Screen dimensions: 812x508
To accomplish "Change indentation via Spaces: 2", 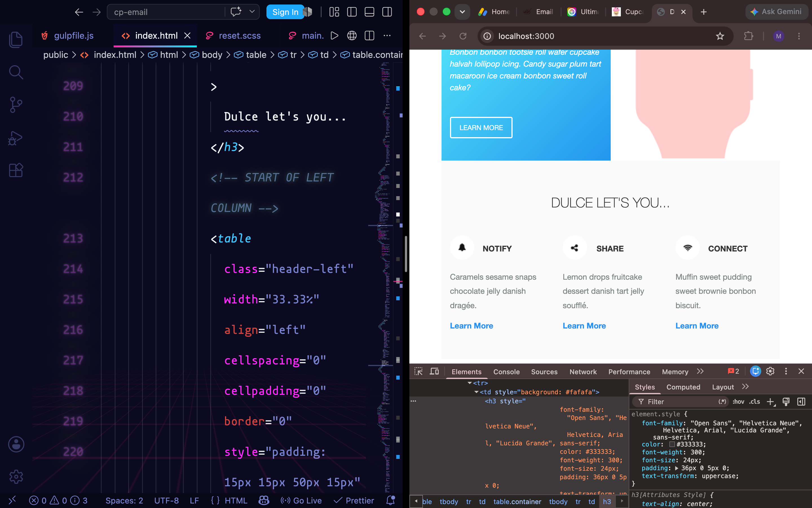I will (x=124, y=501).
